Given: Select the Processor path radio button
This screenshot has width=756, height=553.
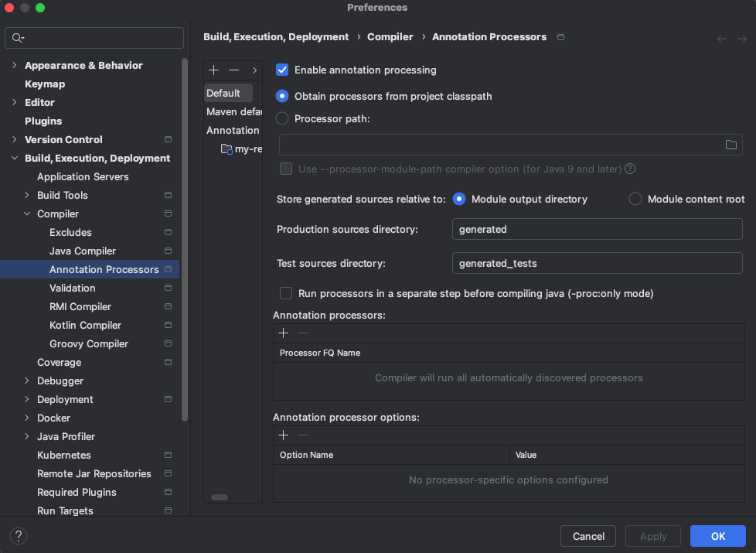Looking at the screenshot, I should [282, 118].
